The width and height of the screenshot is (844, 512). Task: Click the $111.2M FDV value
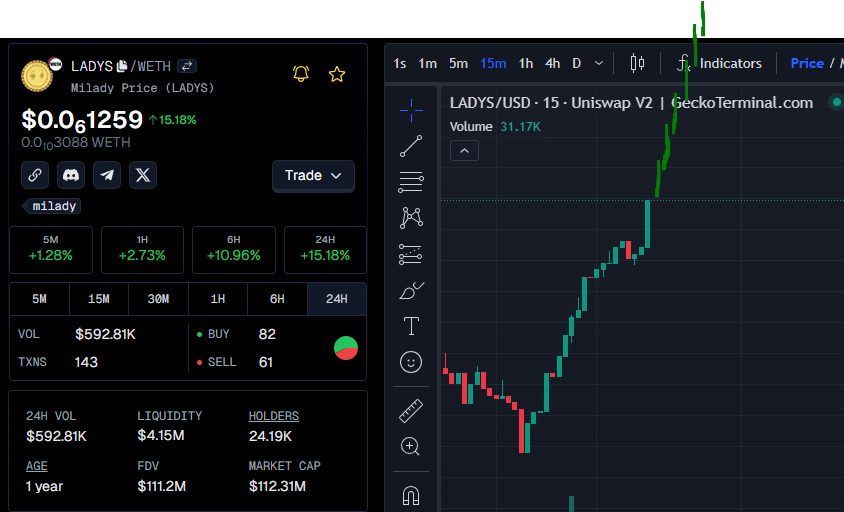coord(161,487)
